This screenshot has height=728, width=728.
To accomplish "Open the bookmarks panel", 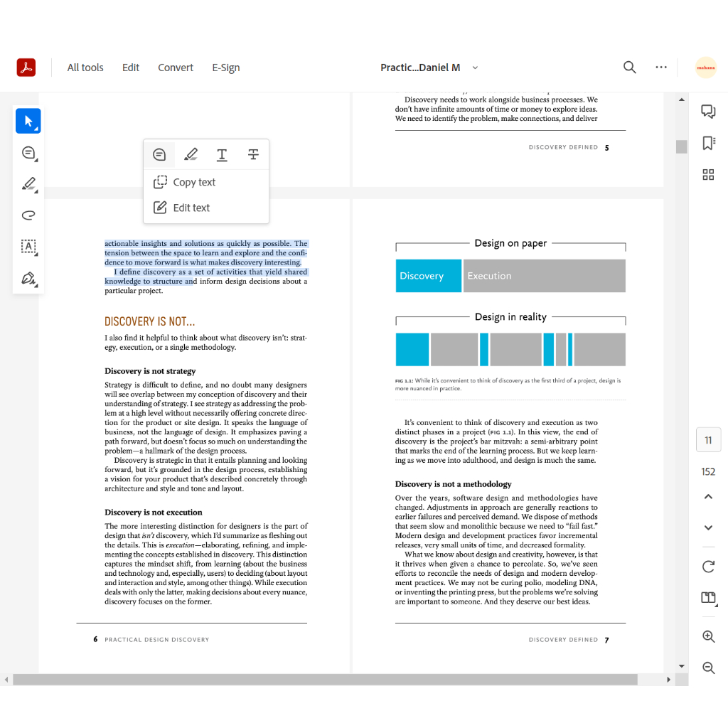I will coord(708,143).
